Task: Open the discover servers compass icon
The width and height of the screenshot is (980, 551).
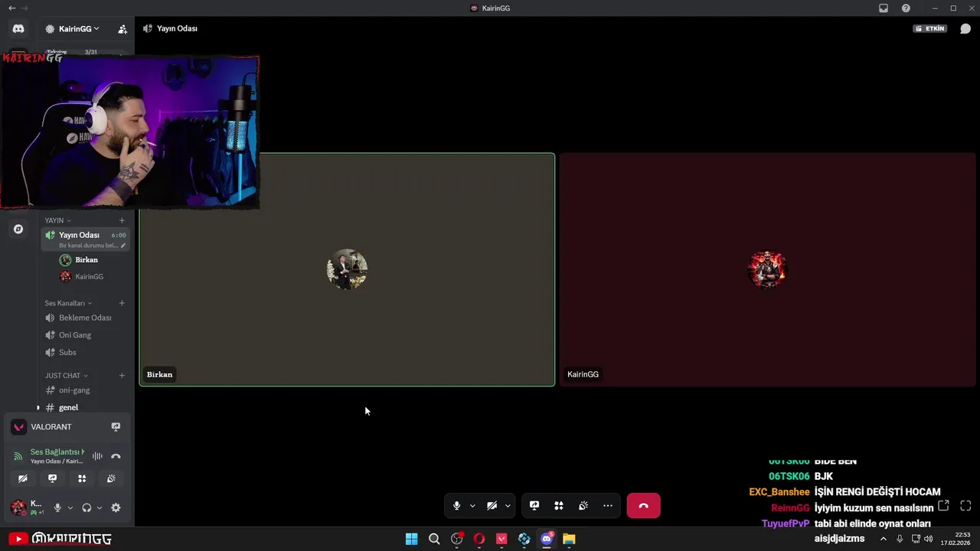Action: coord(18,229)
